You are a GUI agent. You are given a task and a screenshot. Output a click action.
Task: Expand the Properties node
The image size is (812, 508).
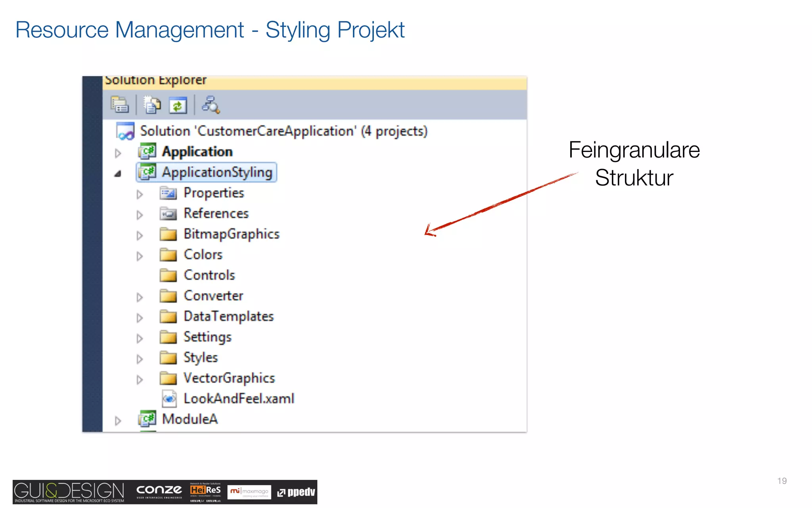click(140, 194)
